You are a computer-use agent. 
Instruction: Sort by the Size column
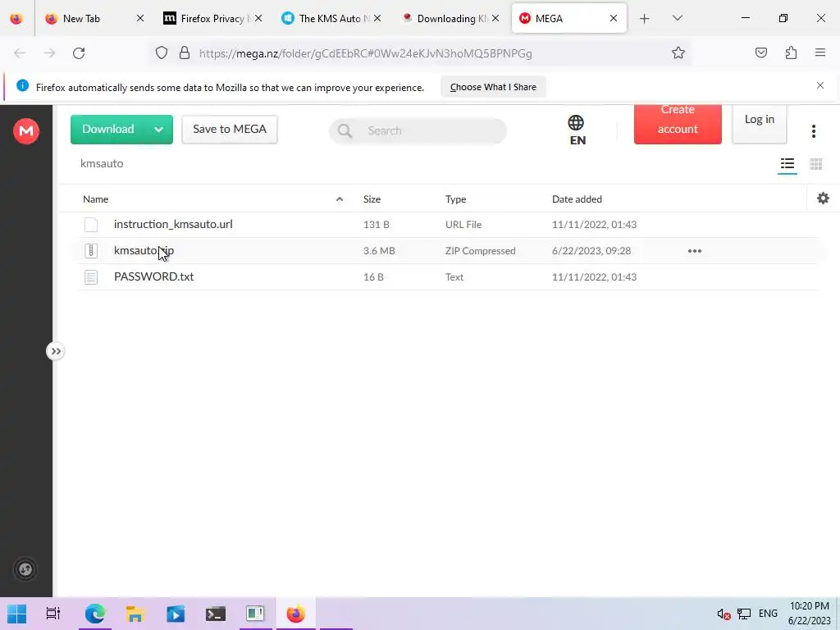(x=372, y=199)
